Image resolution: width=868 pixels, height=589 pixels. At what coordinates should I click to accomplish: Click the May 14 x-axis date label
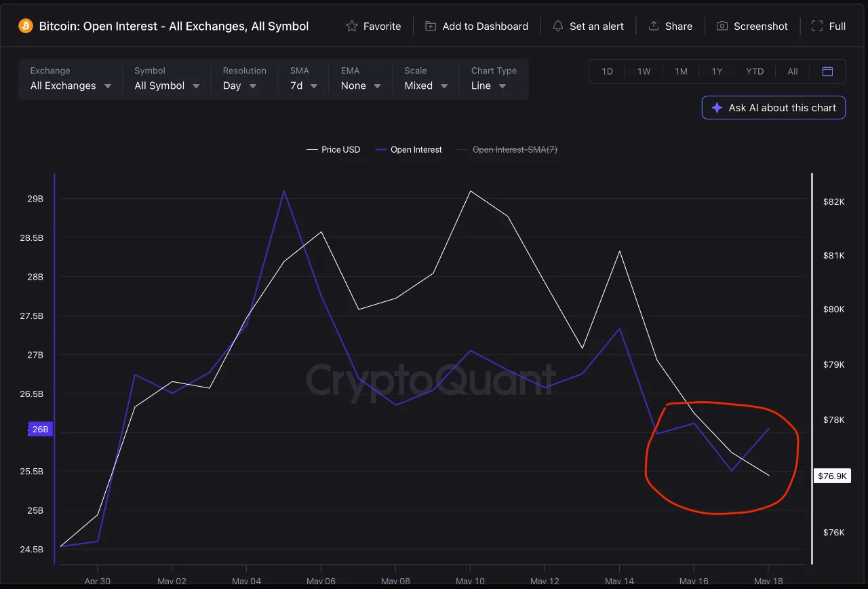pyautogui.click(x=619, y=582)
